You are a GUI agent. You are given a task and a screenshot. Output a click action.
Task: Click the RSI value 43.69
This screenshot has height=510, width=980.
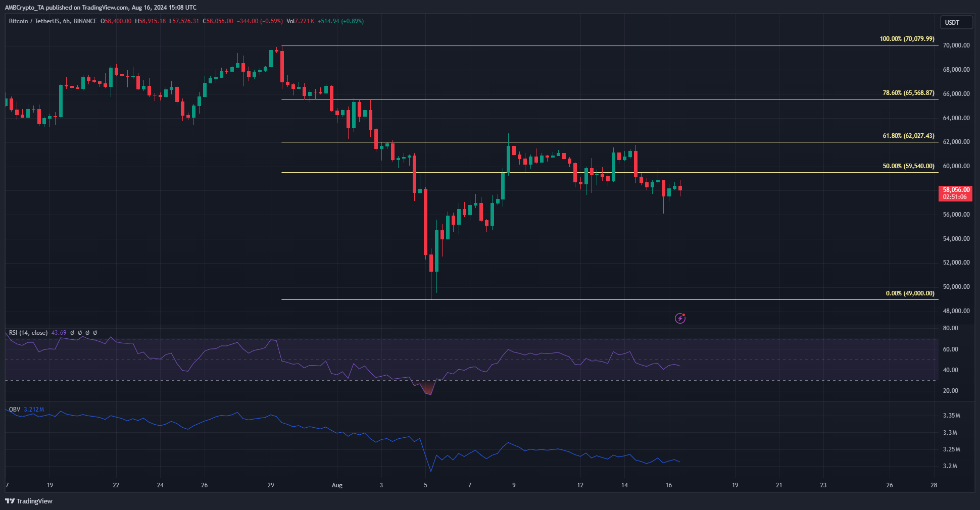(x=59, y=333)
